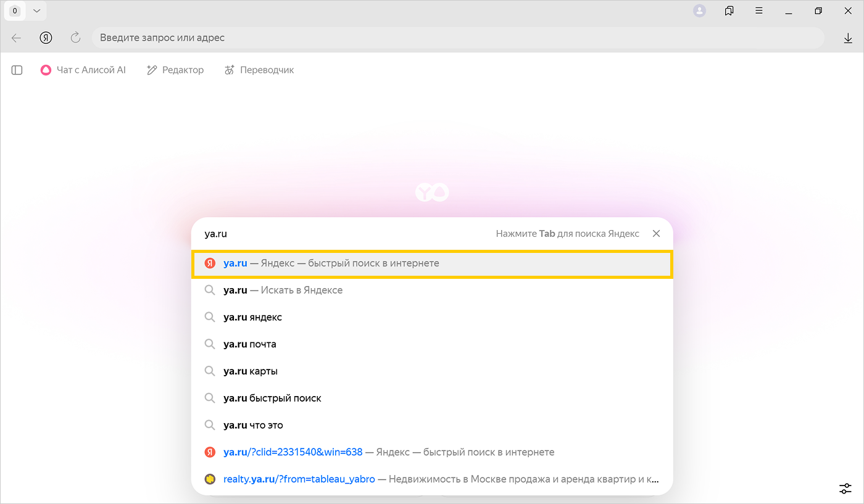This screenshot has height=504, width=864.
Task: Choose ya.ru Искать в Яндексе suggestion
Action: point(283,290)
